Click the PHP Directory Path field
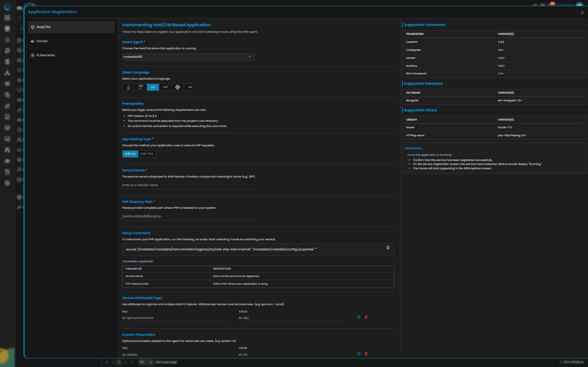This screenshot has height=367, width=588. (188, 216)
